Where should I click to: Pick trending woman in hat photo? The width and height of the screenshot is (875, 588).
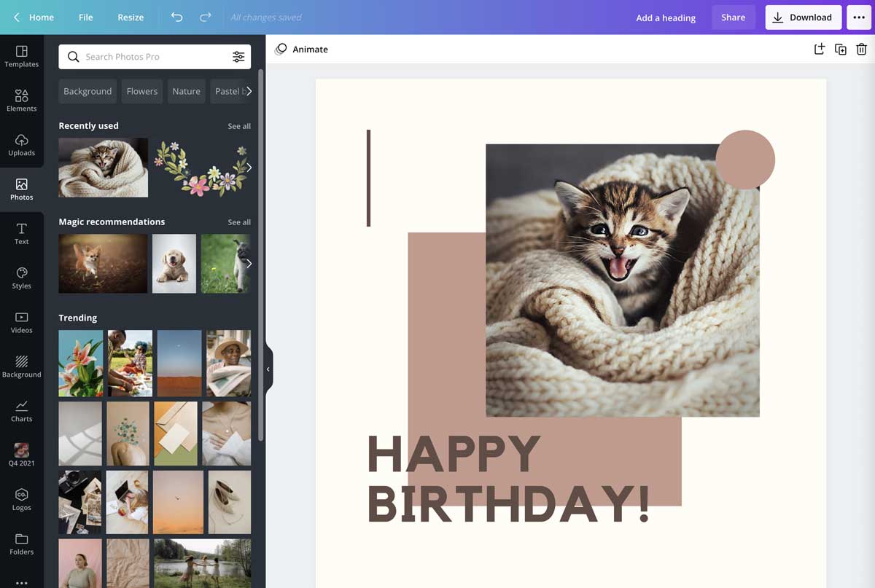click(228, 363)
